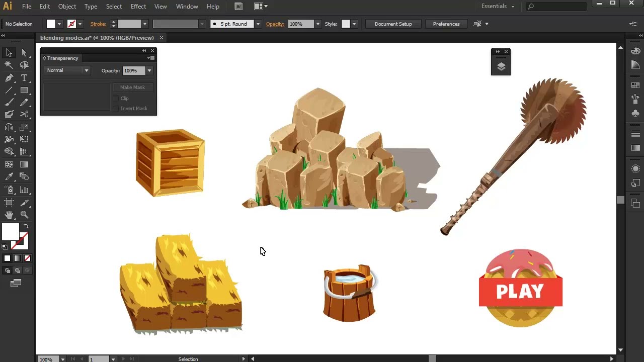644x362 pixels.
Task: Choose the Lasso tool
Action: (24, 65)
